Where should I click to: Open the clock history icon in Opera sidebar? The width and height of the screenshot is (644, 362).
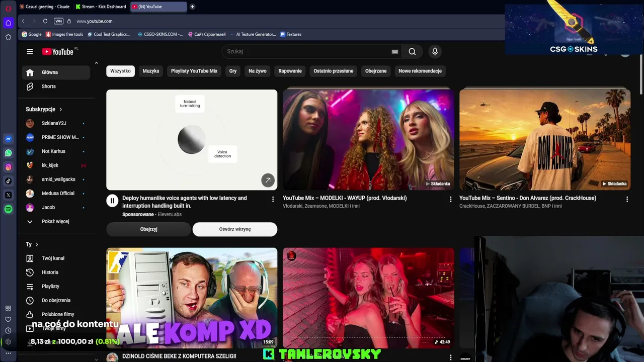(x=8, y=330)
